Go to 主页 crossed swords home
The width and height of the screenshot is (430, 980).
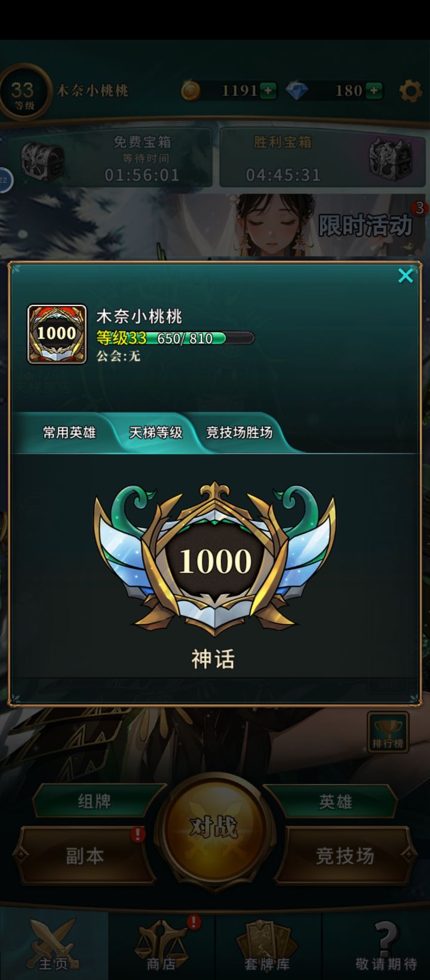tap(53, 945)
